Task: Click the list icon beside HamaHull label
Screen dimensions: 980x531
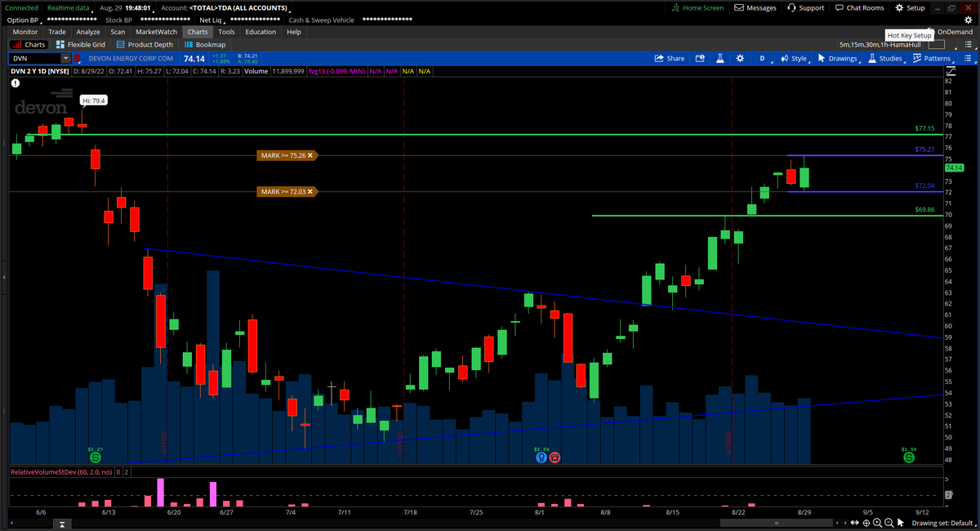Action: (x=969, y=44)
